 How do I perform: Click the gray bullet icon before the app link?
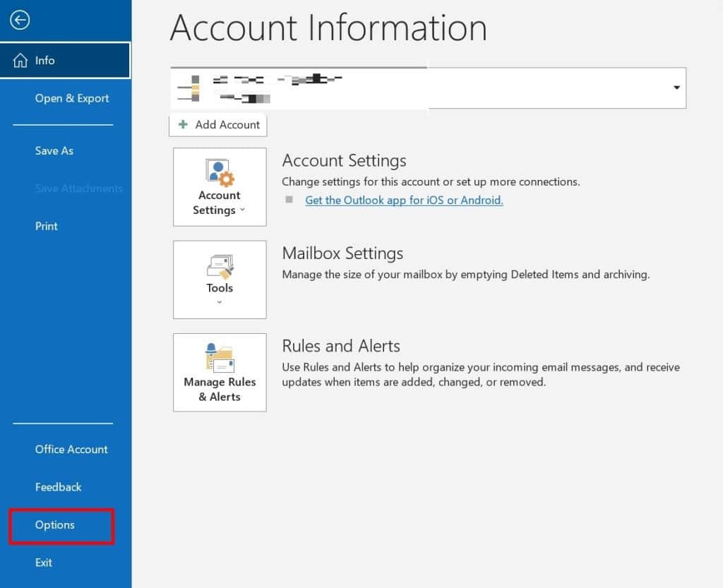(x=290, y=200)
